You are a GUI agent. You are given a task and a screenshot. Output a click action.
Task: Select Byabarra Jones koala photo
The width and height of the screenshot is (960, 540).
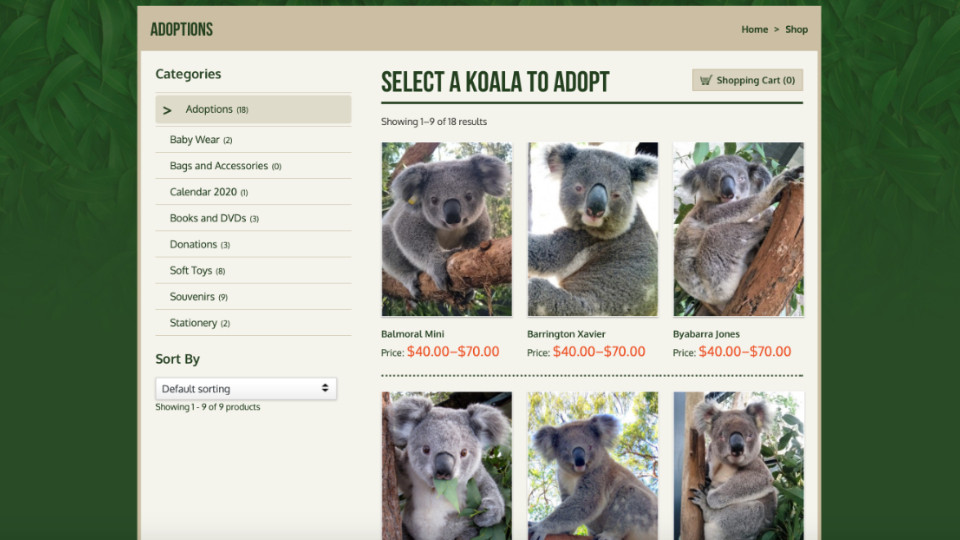[x=738, y=229]
